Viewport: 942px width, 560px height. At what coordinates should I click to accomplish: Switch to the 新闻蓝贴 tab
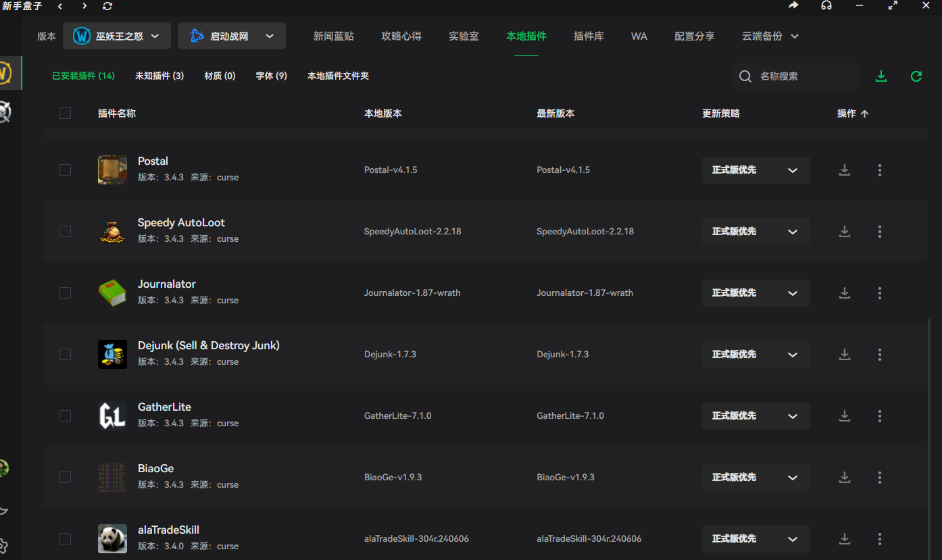(x=334, y=36)
